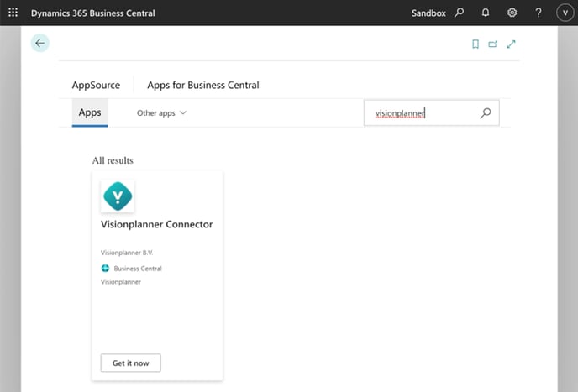Screen dimensions: 578x392
Task: Click the Dynamics 365 Business Central title
Action: [93, 13]
